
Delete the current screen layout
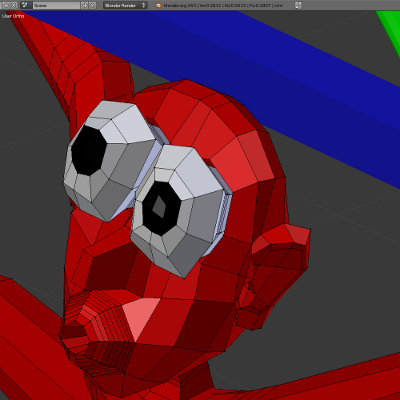pyautogui.click(x=14, y=5)
